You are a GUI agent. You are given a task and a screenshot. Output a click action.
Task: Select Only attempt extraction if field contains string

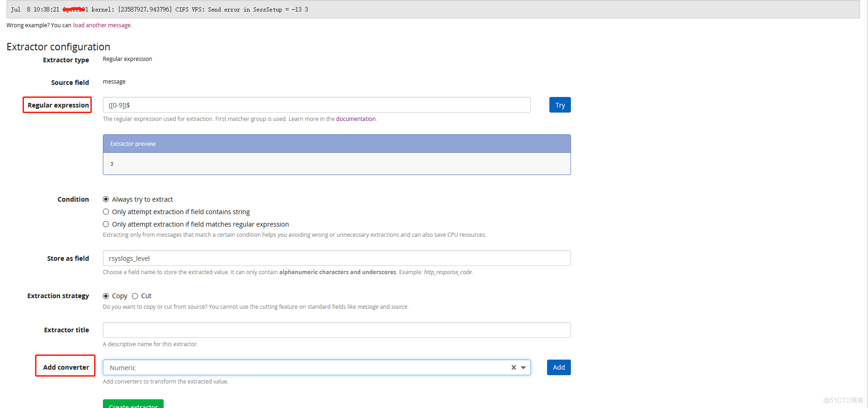pos(106,212)
